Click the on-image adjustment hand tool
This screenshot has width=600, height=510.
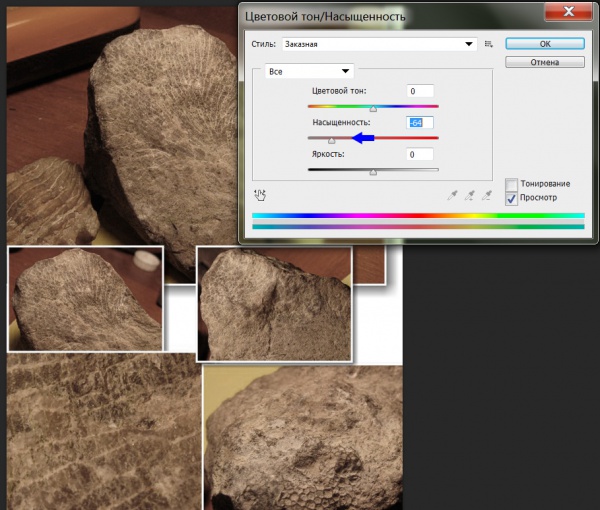click(x=260, y=195)
